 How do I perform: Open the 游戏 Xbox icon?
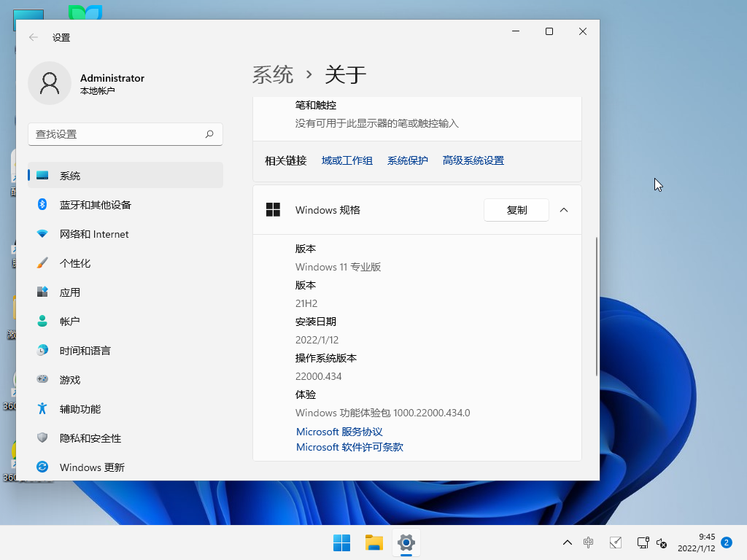[x=42, y=379]
